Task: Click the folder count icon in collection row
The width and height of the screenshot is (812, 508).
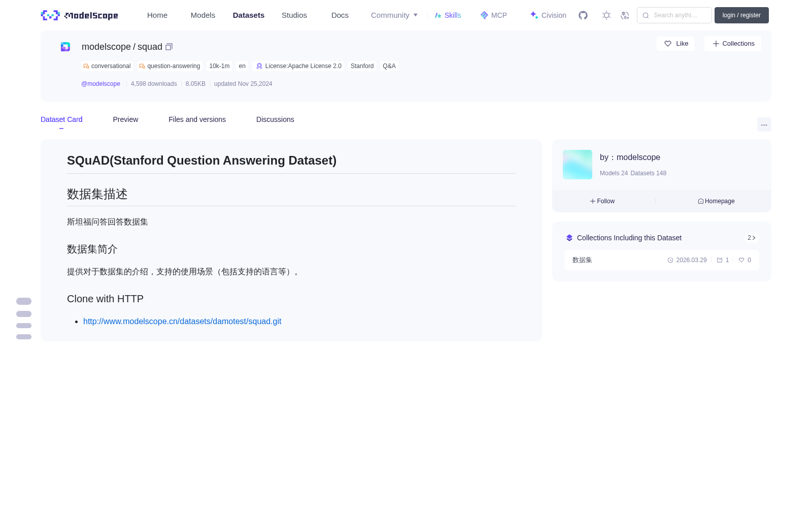Action: click(x=720, y=260)
